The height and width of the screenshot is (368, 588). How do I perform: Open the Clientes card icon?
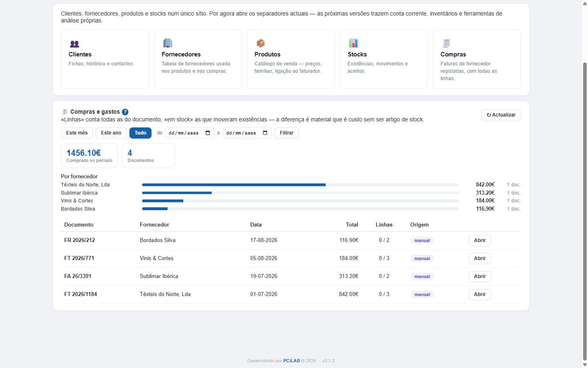74,44
